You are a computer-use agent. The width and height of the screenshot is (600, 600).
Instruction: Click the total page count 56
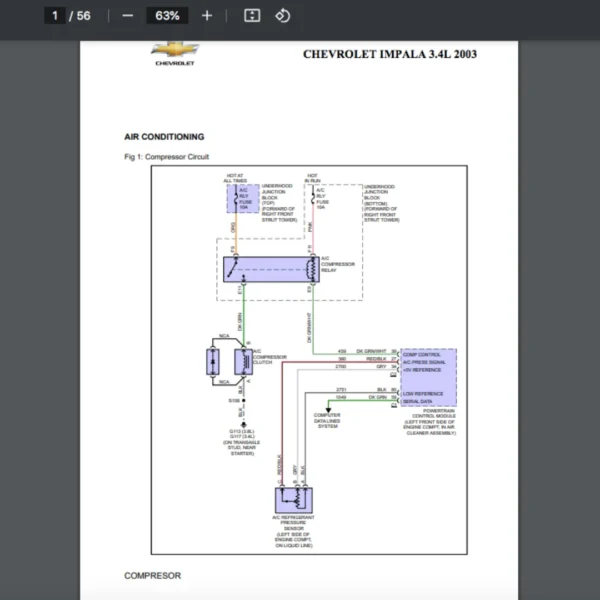(x=83, y=16)
